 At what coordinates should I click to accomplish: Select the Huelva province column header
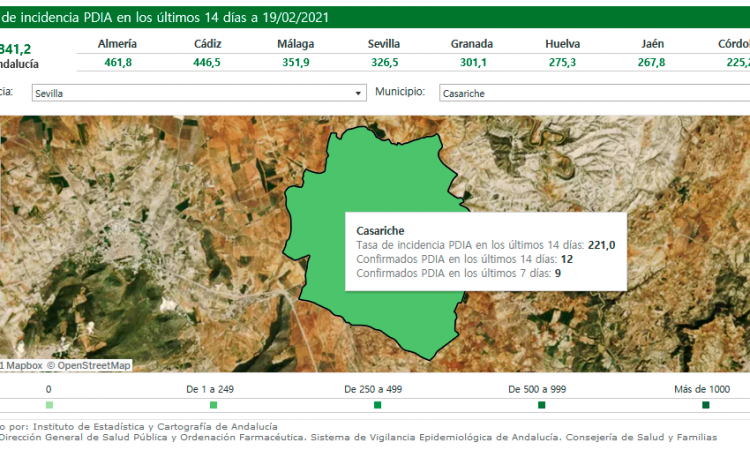click(x=562, y=44)
